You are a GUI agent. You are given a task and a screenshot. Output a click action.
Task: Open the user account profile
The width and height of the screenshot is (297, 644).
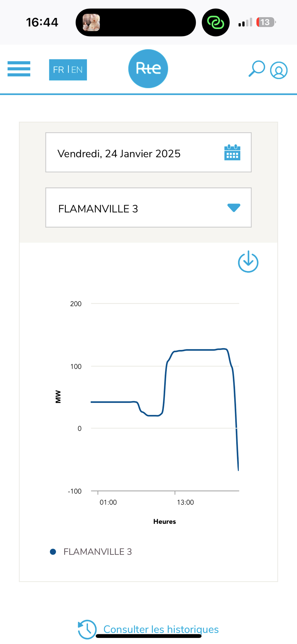click(279, 70)
